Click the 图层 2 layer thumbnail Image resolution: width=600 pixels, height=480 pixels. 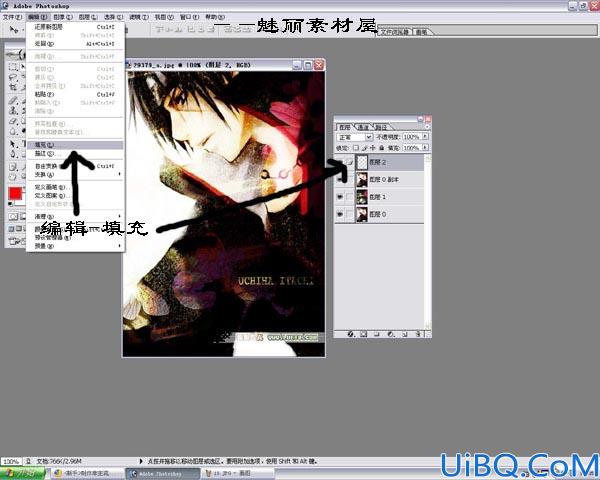(x=362, y=162)
